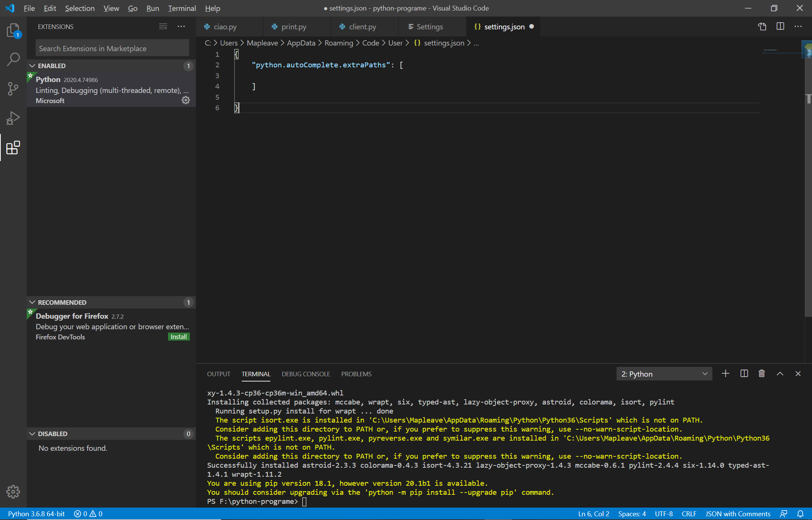Viewport: 812px width, 520px height.
Task: Kill the active terminal
Action: click(762, 374)
